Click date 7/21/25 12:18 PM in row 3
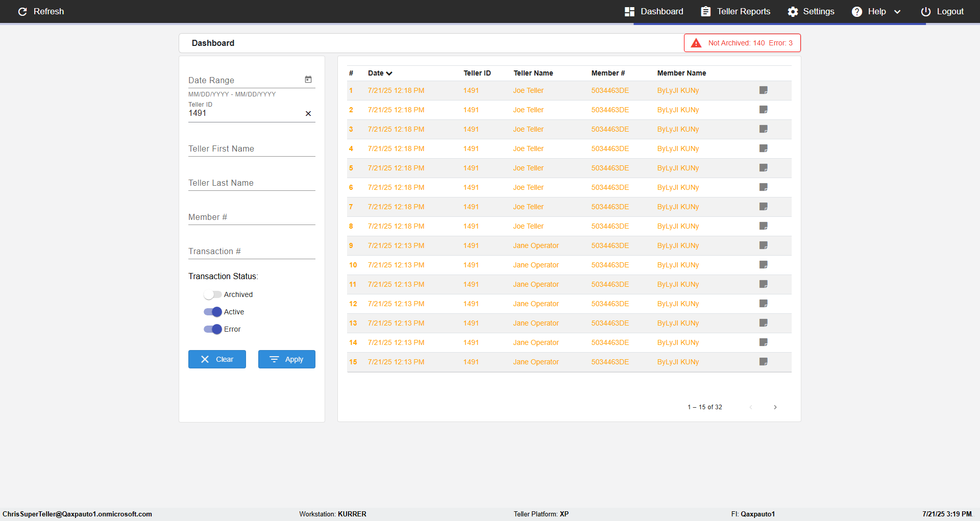 (396, 129)
